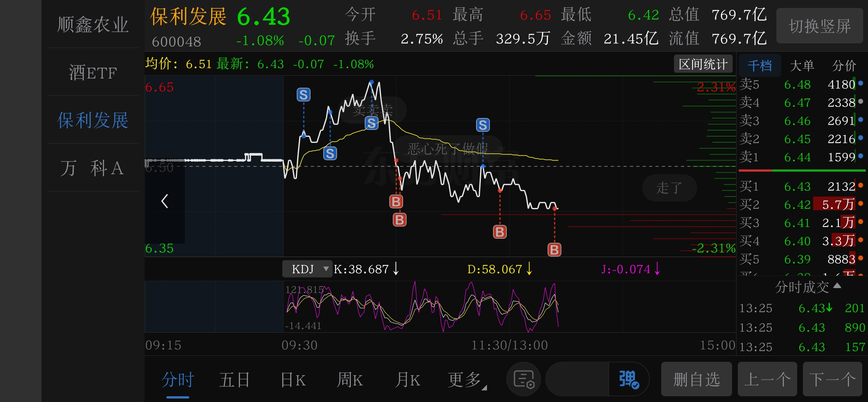Click the bullet-comment settings list icon
Image resolution: width=868 pixels, height=402 pixels.
[x=523, y=379]
